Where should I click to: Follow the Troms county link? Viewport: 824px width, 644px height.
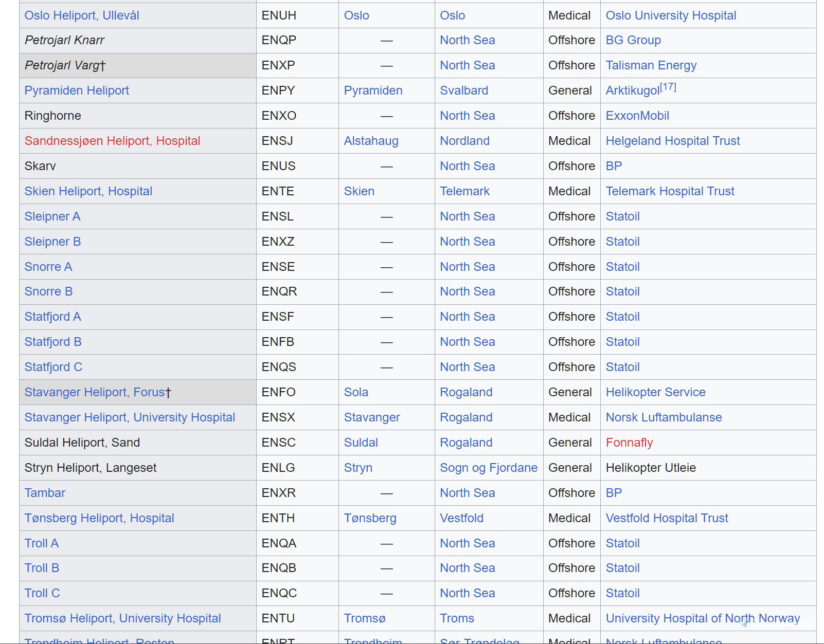[x=457, y=618]
